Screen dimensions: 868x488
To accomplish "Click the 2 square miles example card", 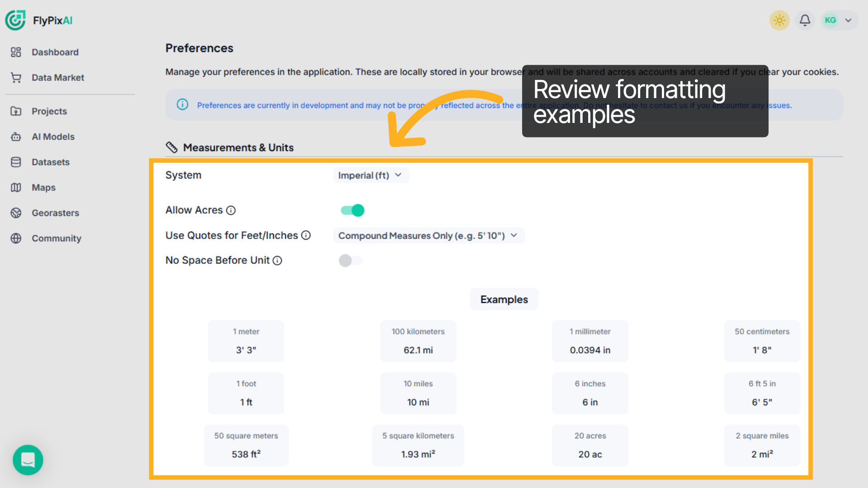I will click(x=762, y=445).
